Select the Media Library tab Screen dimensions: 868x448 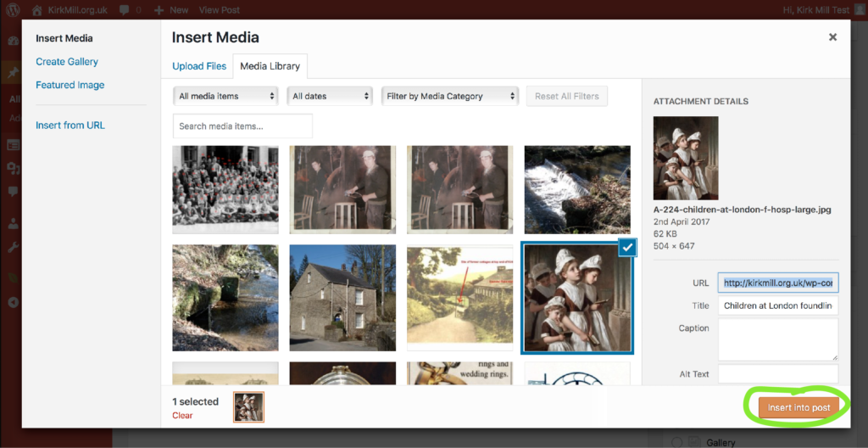(270, 66)
